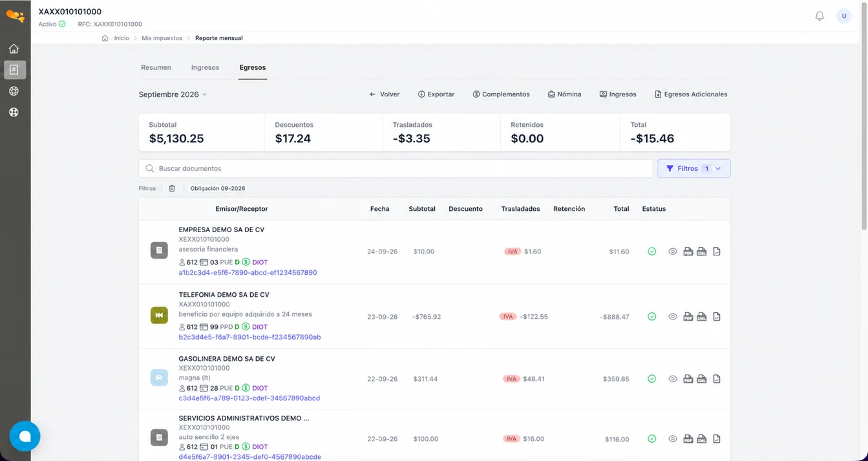Click the Volver button
868x461 pixels.
click(x=384, y=94)
